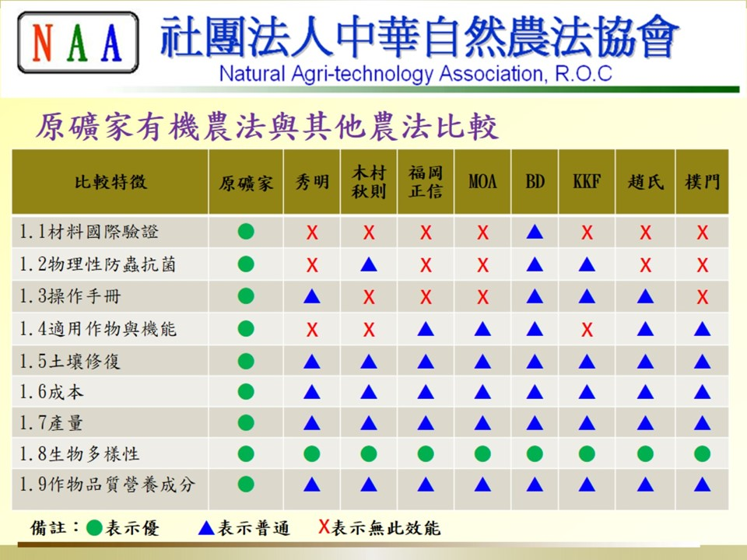
Task: Click the red X legend marker for 表示無此效能
Action: [323, 527]
